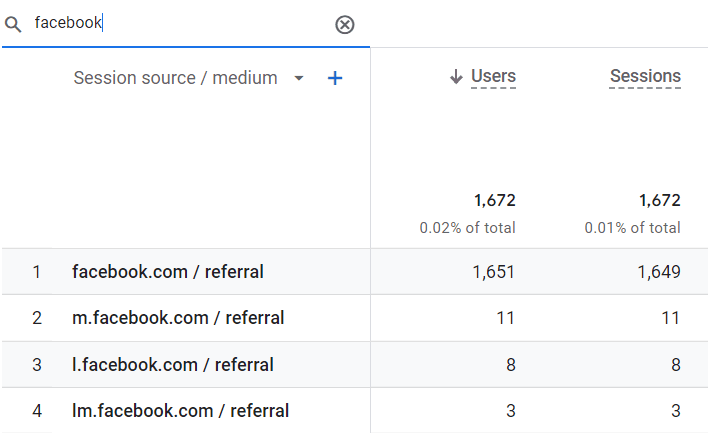Click the 1,649 Sessions value for facebook.com

659,272
